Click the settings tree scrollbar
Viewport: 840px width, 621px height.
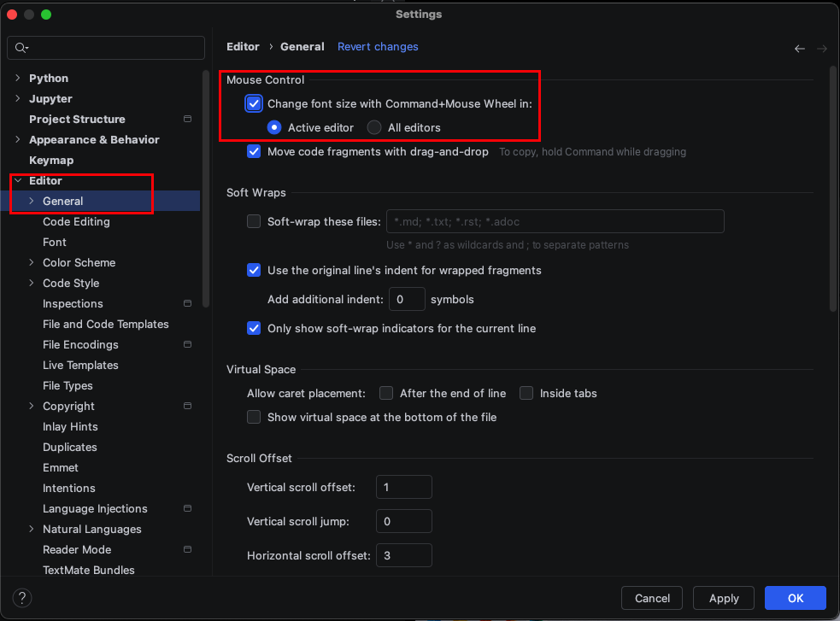tap(206, 189)
